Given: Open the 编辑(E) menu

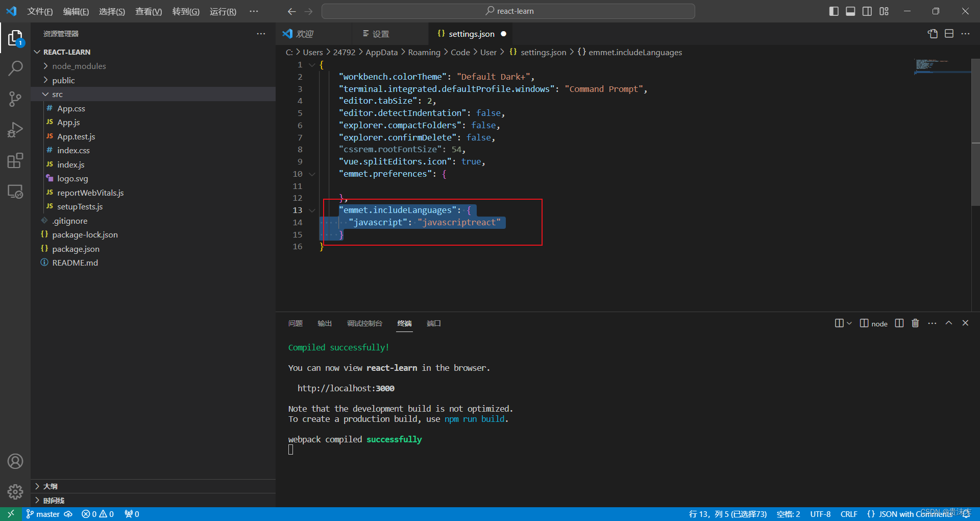Looking at the screenshot, I should (76, 11).
